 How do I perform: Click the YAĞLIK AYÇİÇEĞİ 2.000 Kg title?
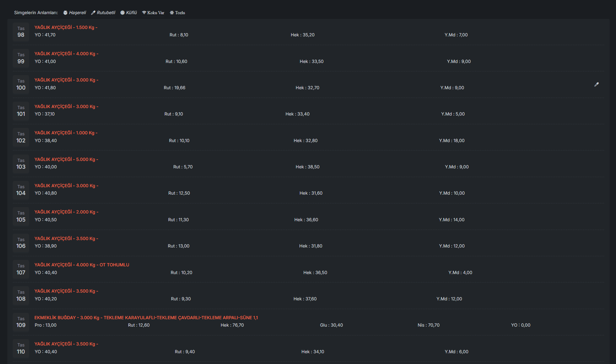[x=66, y=212]
